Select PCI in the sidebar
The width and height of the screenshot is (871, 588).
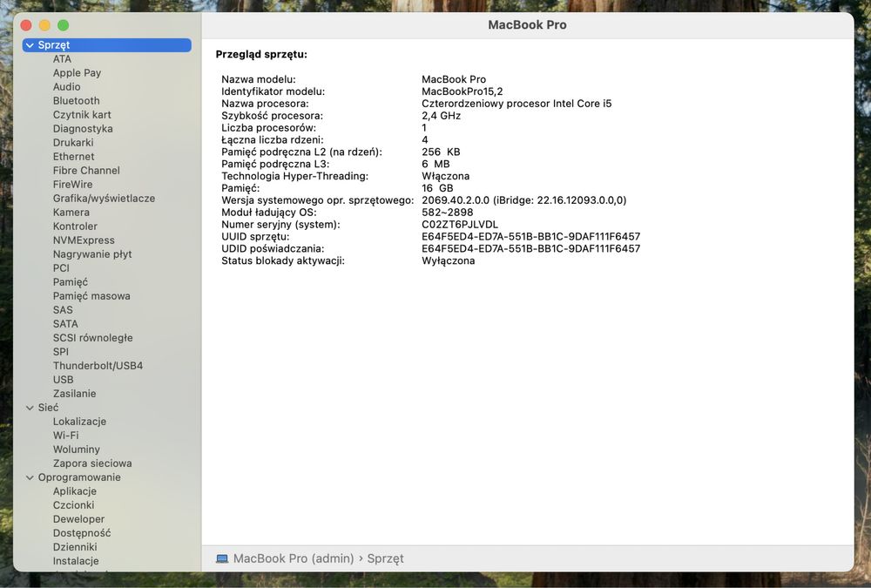tap(61, 268)
